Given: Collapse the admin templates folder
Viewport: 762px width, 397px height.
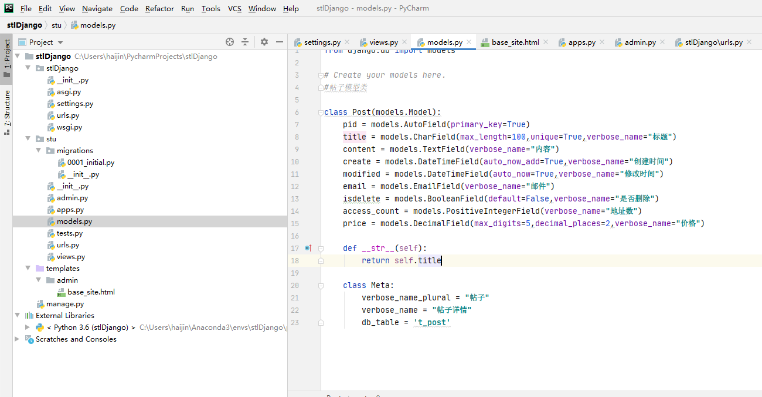Looking at the screenshot, I should [38, 280].
